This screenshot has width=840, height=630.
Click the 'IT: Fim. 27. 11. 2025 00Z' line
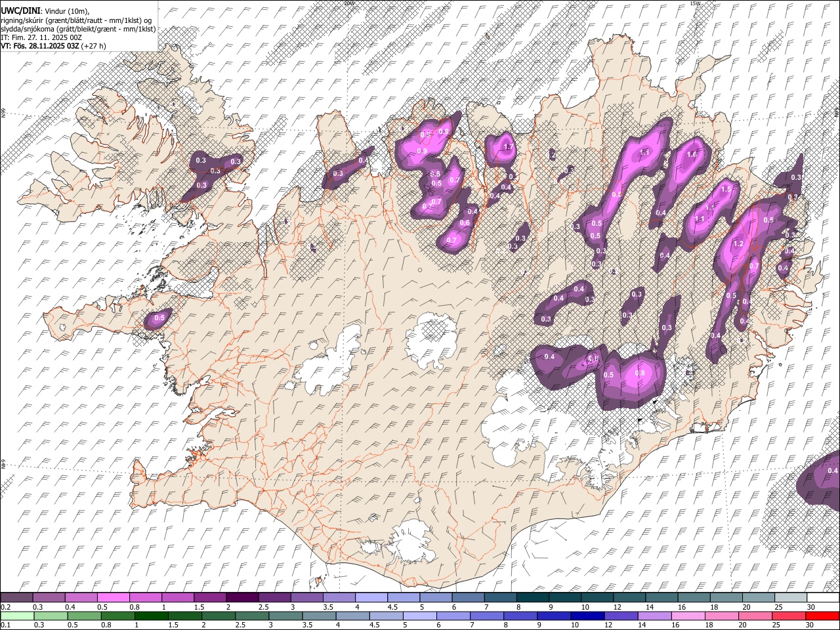(41, 37)
